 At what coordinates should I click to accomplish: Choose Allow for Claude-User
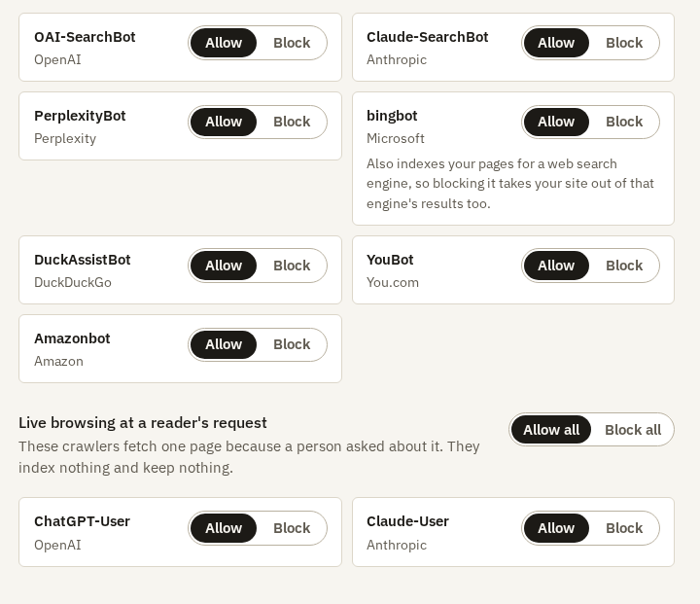click(x=556, y=528)
